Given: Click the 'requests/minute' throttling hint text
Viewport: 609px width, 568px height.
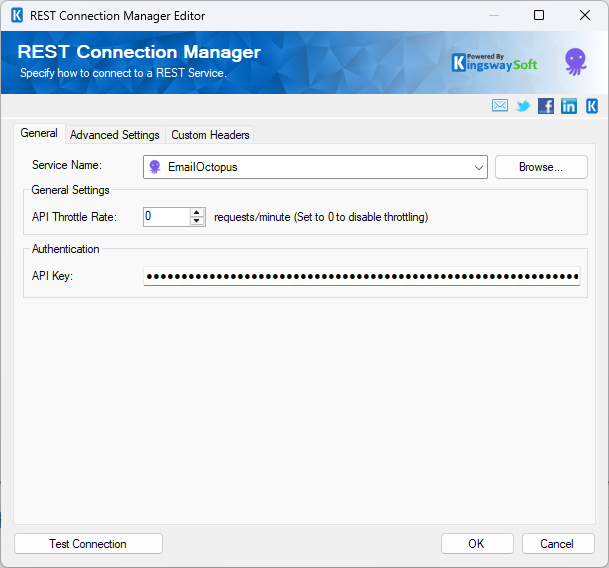Looking at the screenshot, I should point(321,217).
